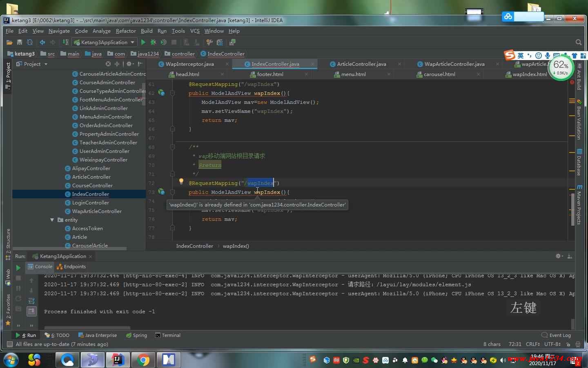This screenshot has width=588, height=368.
Task: Toggle the Bean Validation tool window
Action: tap(579, 119)
